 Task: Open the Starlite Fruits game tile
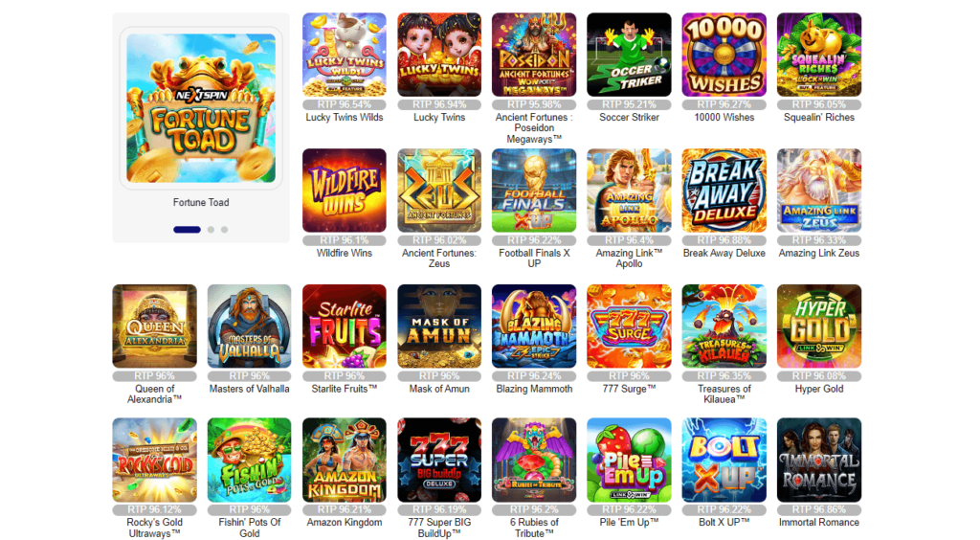pyautogui.click(x=345, y=326)
